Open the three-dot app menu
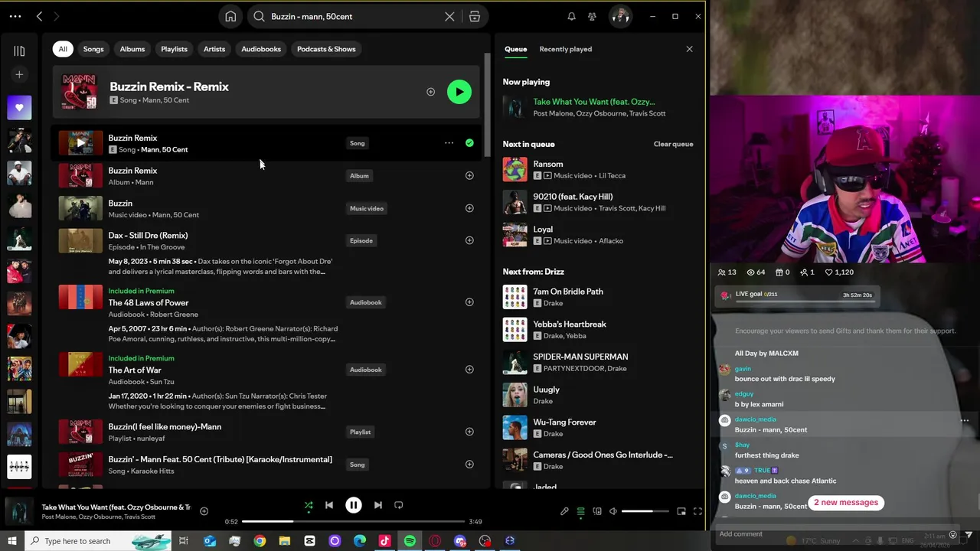980x551 pixels. click(x=15, y=16)
